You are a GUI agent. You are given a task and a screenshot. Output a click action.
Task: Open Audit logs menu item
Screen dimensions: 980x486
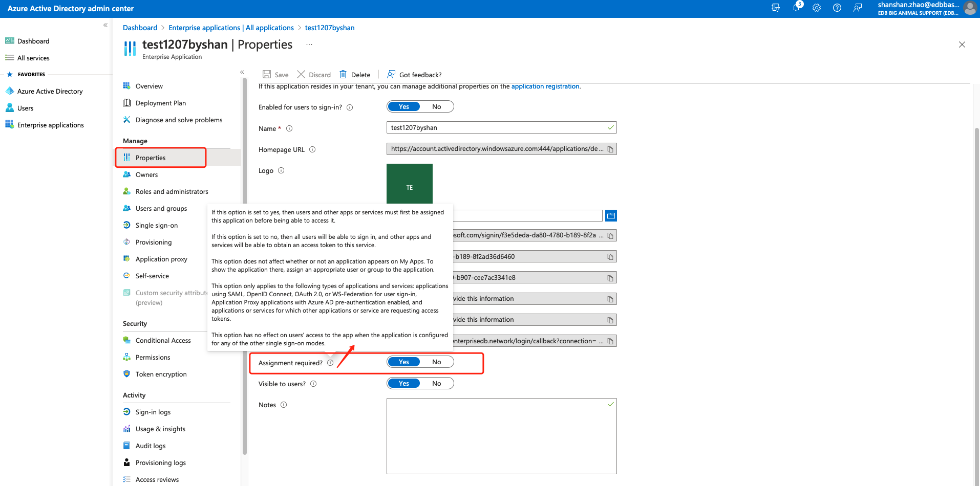coord(151,446)
